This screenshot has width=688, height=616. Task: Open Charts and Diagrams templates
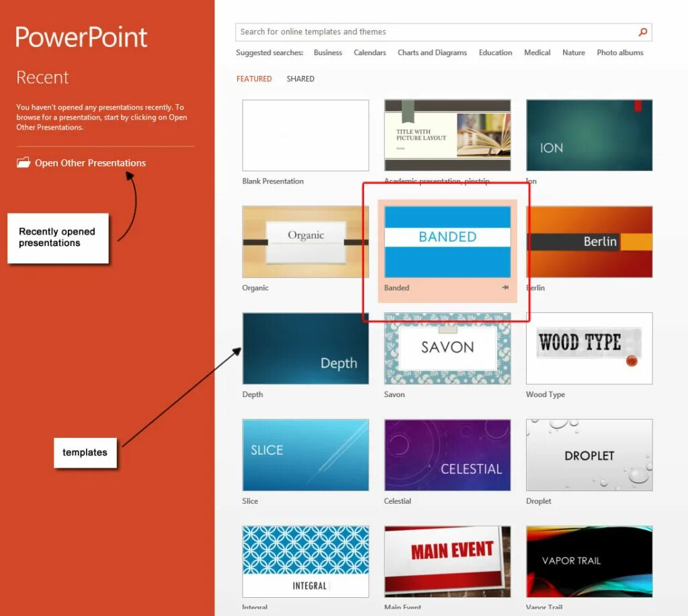pos(432,52)
